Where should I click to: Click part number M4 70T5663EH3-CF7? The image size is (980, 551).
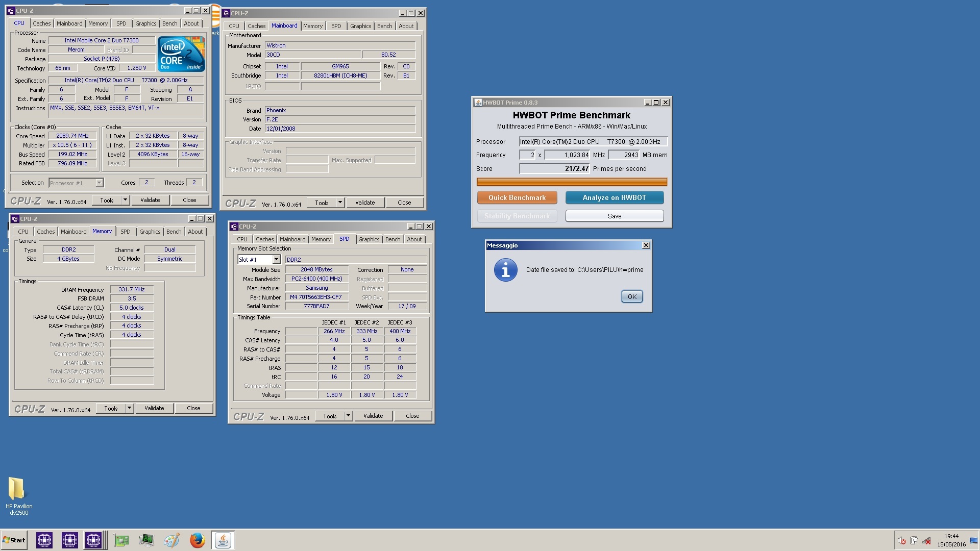coord(316,297)
